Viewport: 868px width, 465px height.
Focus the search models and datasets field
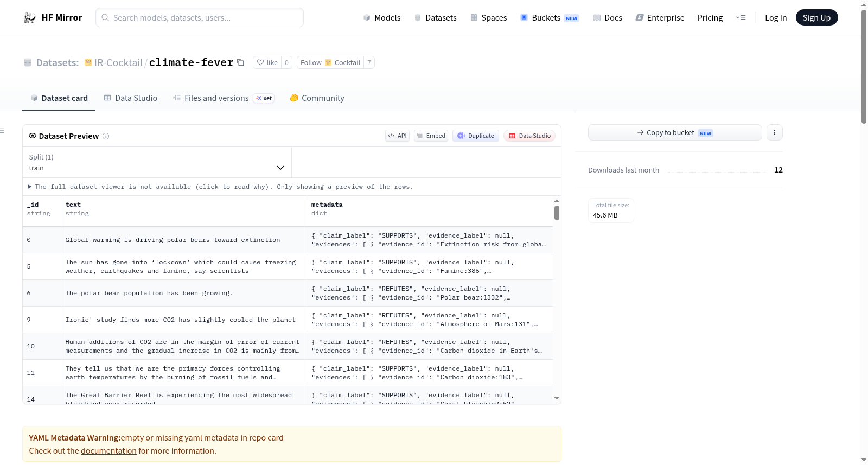pos(200,17)
